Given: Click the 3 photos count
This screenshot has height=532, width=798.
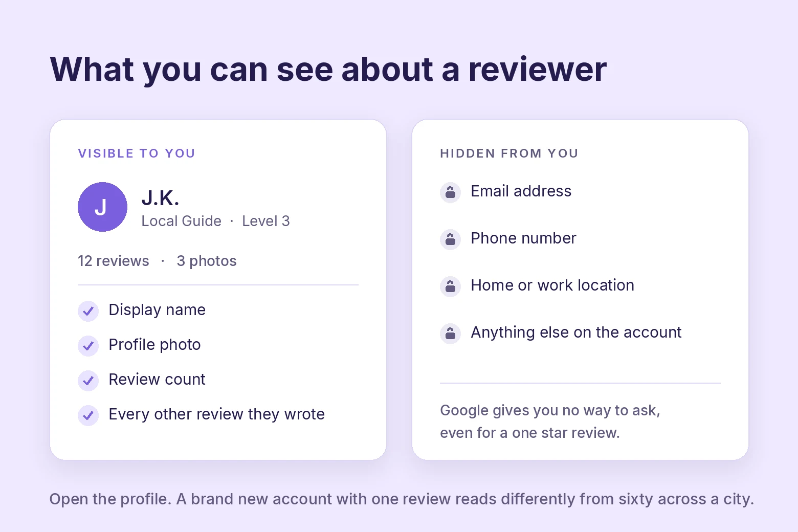Looking at the screenshot, I should 207,261.
